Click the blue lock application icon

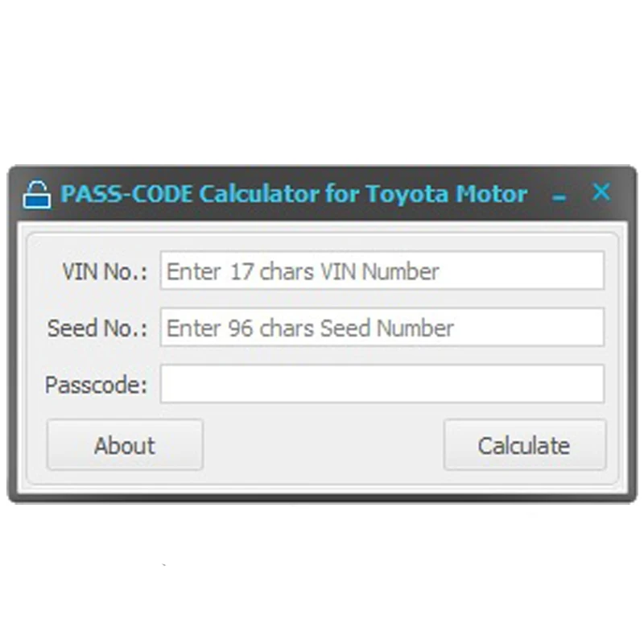[37, 195]
